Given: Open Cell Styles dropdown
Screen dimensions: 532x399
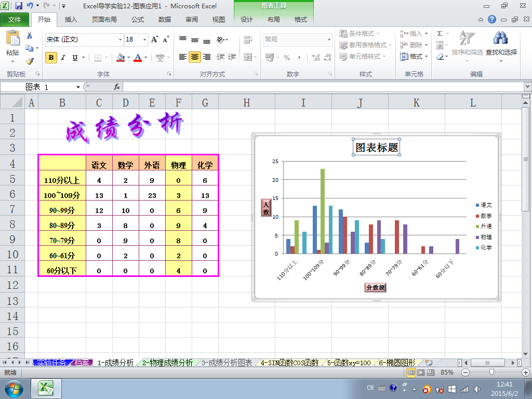Looking at the screenshot, I should (x=362, y=57).
